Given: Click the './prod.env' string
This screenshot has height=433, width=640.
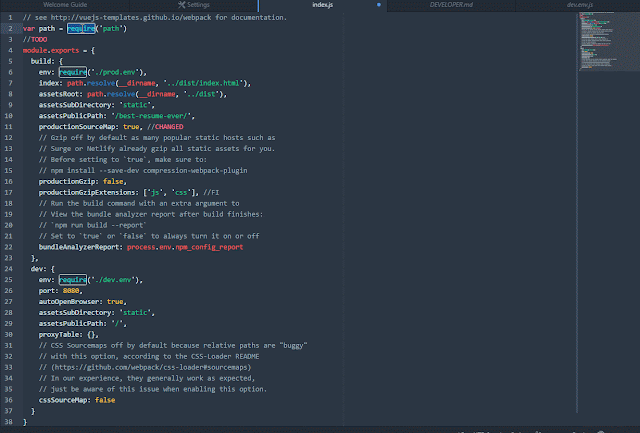Looking at the screenshot, I should click(115, 72).
